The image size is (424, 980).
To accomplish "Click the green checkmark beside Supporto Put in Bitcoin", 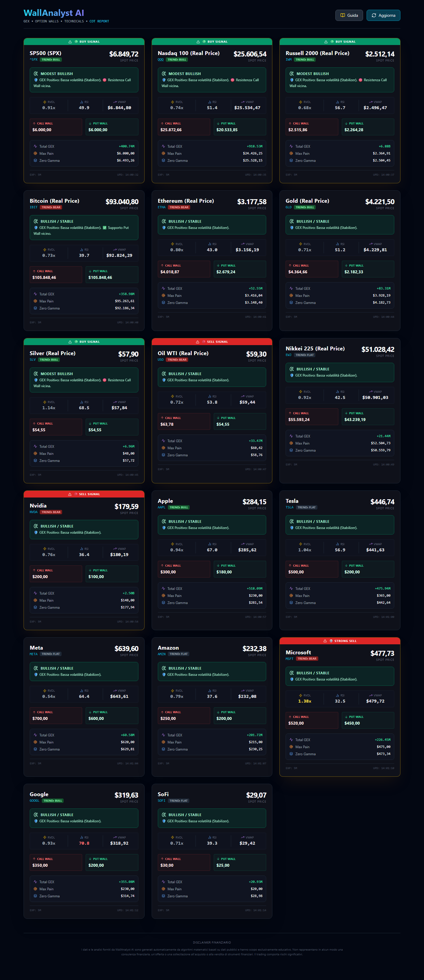I will 105,228.
